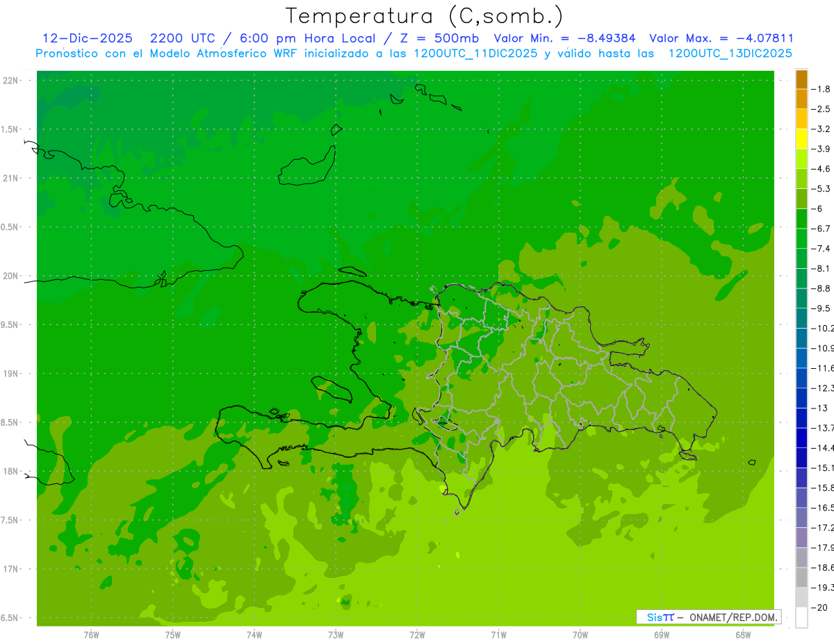Pick the teal swatch between -9.5 and -10.2
The height and width of the screenshot is (644, 834).
[x=802, y=318]
